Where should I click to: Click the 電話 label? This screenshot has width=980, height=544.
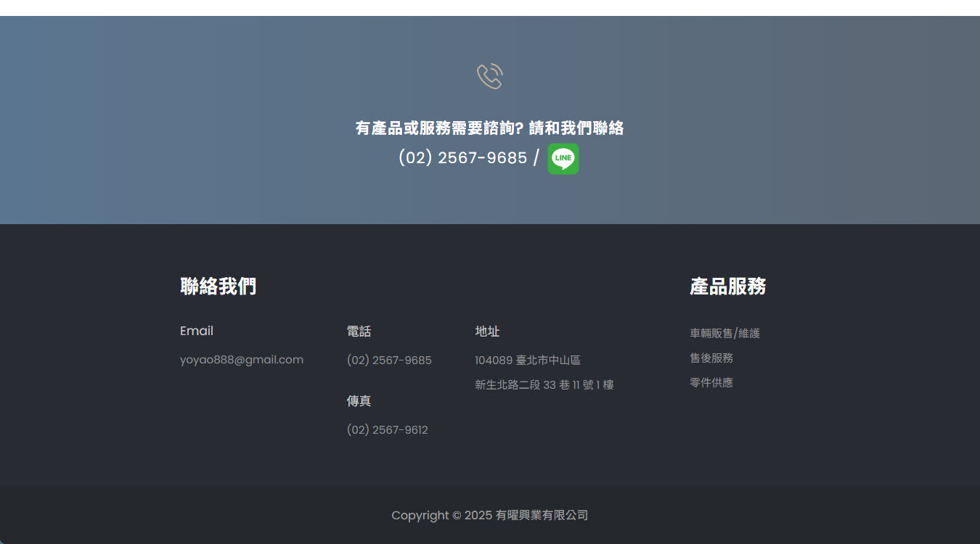point(359,331)
